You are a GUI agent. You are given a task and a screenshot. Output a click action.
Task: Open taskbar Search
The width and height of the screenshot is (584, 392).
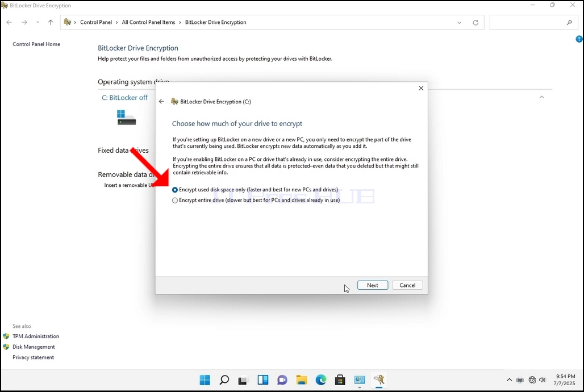click(224, 380)
